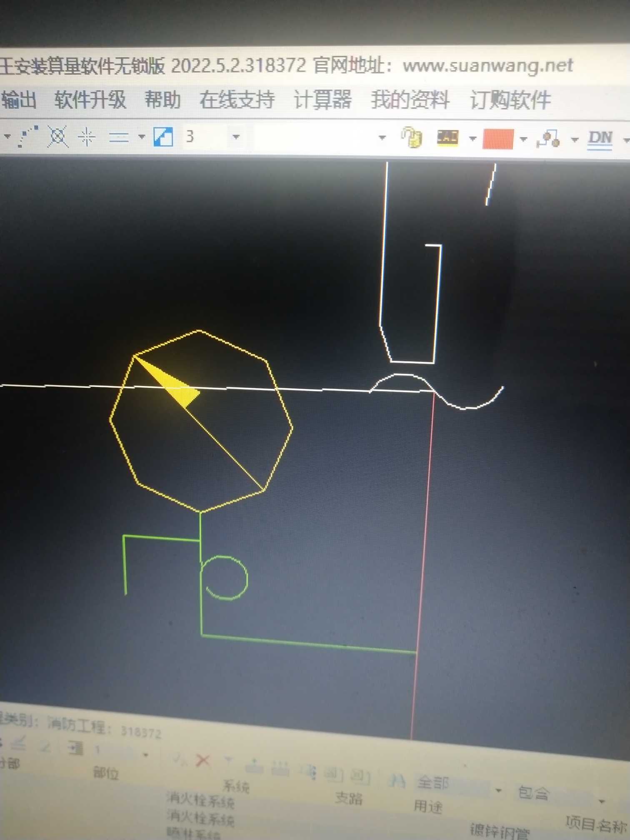630x840 pixels.
Task: Expand the pipe connection icon dropdown
Action: click(x=575, y=140)
